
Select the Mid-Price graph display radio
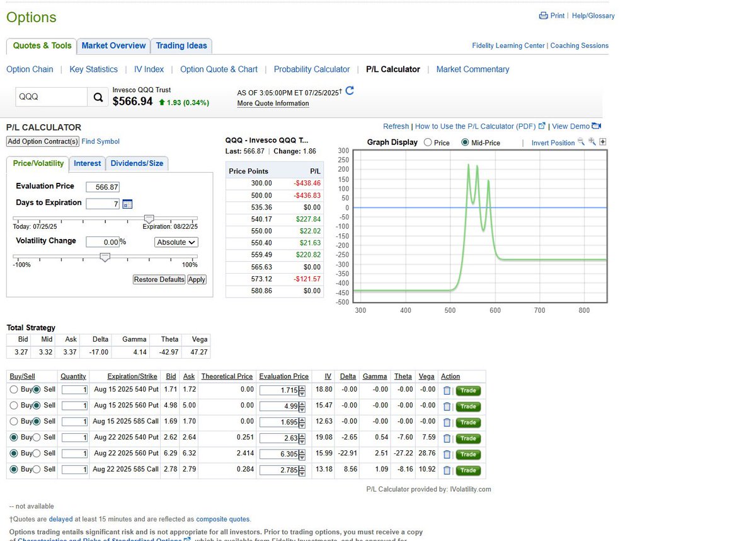[466, 143]
